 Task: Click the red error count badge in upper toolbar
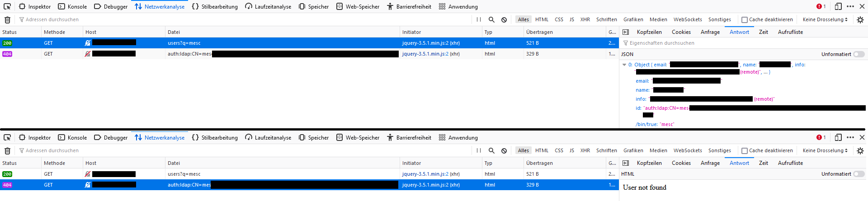pos(821,6)
